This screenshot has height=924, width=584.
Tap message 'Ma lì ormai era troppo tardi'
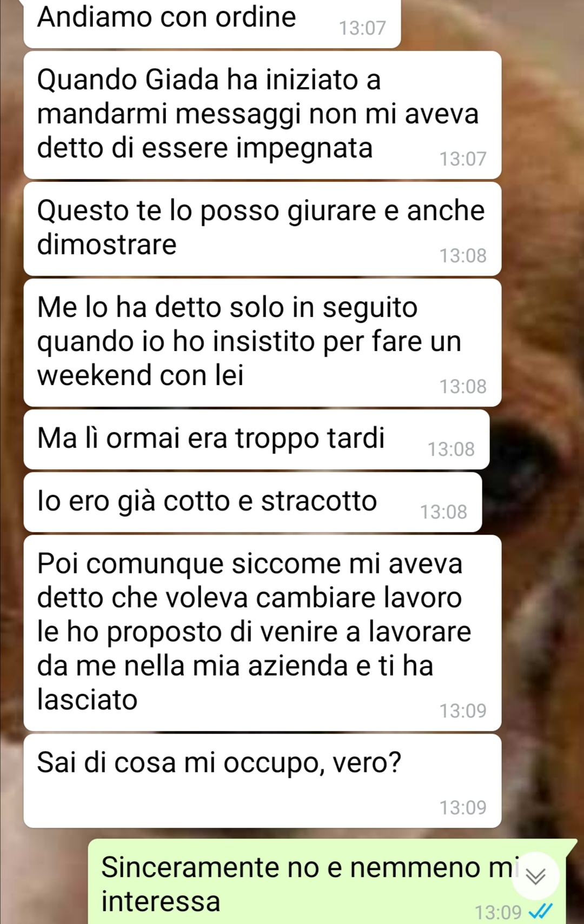(256, 440)
